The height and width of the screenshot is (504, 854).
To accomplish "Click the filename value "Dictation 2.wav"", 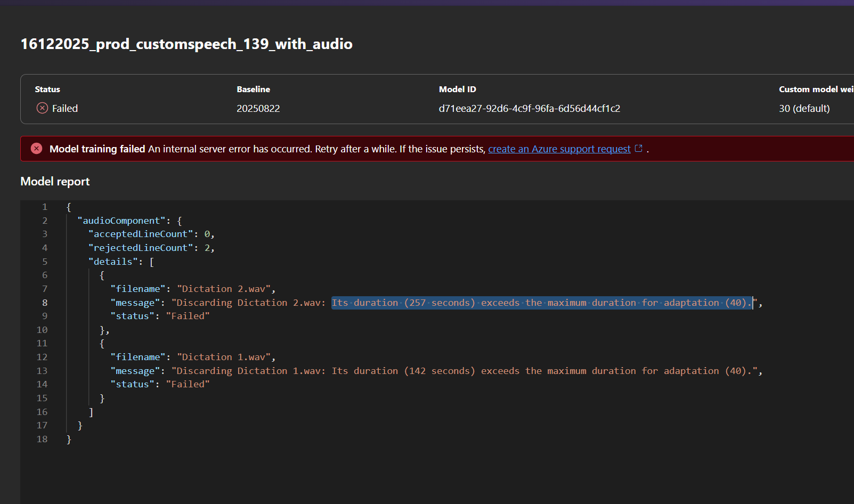I will [x=224, y=289].
